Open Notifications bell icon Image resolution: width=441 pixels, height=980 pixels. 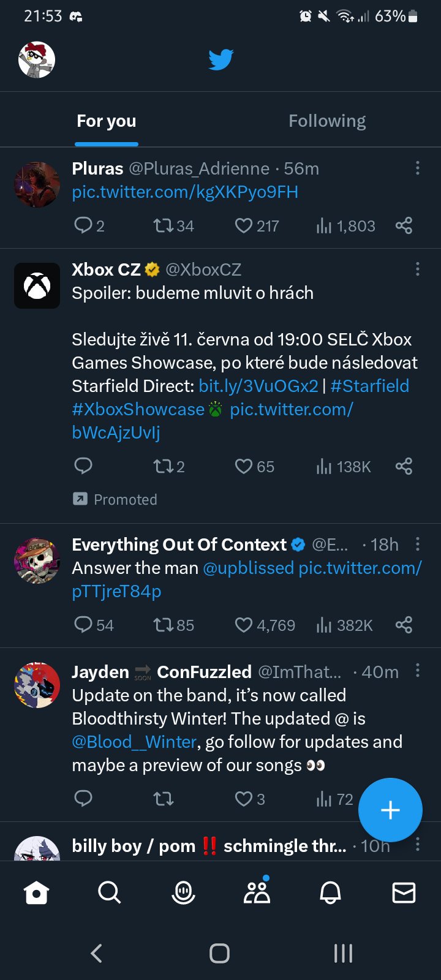point(330,892)
